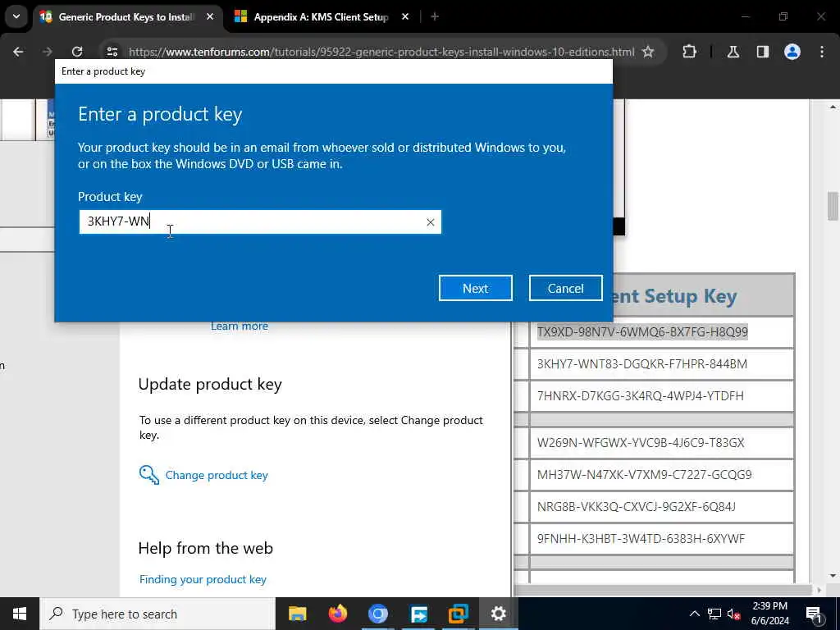The image size is (840, 630).
Task: Open the Chrome profile avatar
Action: pyautogui.click(x=792, y=52)
